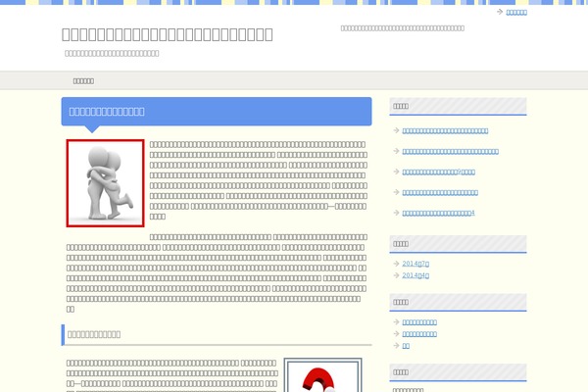Open the hugging figures image with red border
This screenshot has height=392, width=588.
coord(106,183)
